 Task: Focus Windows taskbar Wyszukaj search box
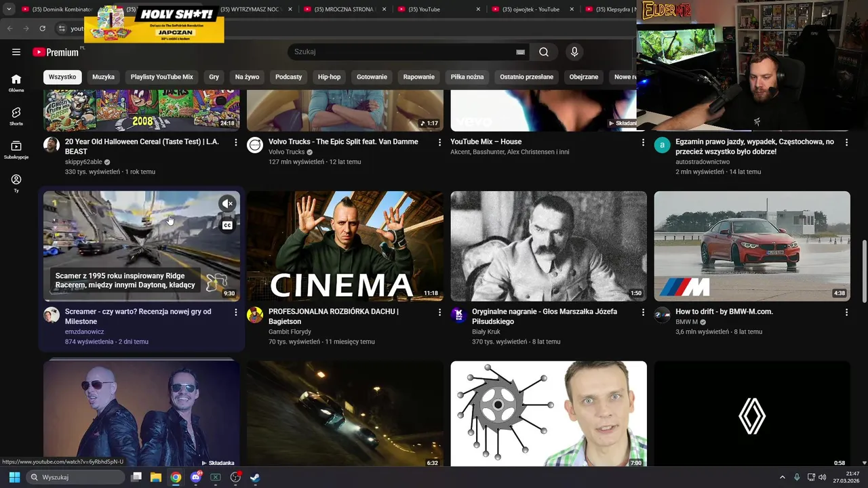coord(76,477)
